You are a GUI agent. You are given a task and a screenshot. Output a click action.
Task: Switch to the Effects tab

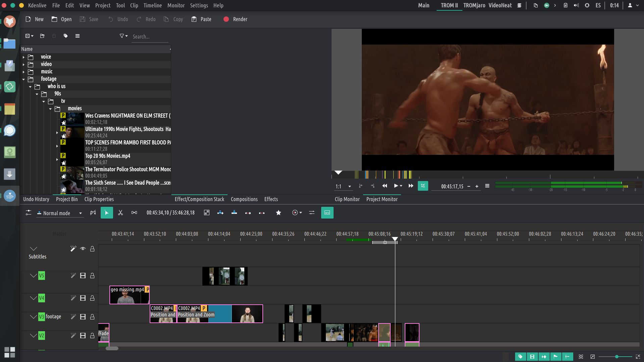point(271,199)
